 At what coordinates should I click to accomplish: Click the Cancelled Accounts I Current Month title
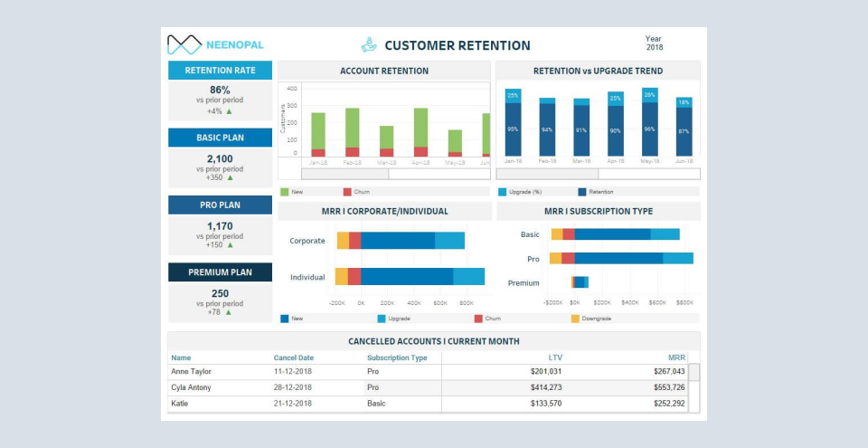434,341
